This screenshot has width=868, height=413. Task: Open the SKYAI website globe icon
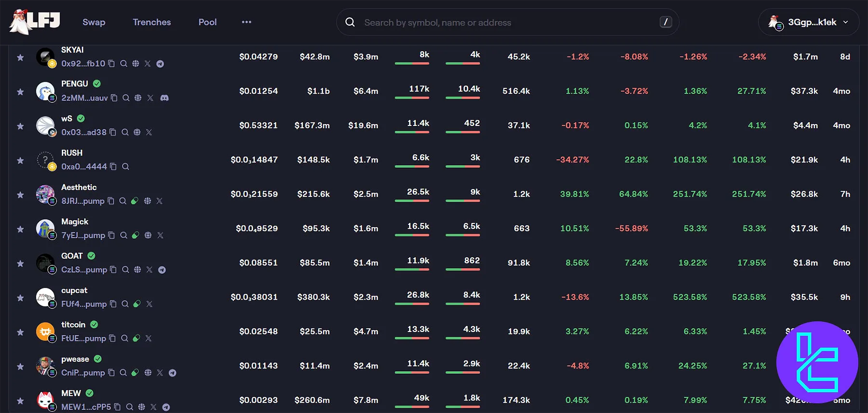[136, 63]
